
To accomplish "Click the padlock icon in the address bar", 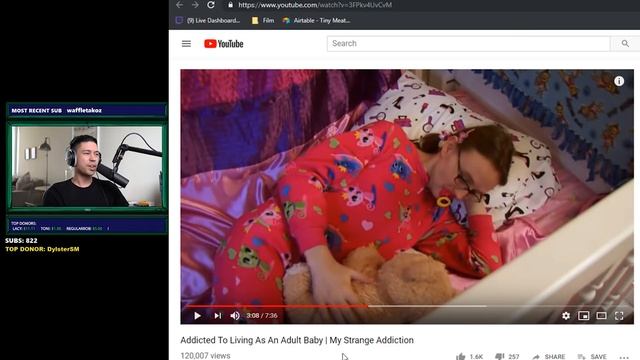I will pyautogui.click(x=231, y=5).
